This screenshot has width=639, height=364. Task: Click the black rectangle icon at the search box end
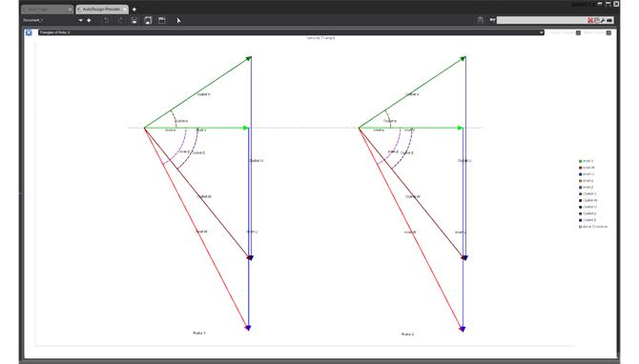coord(609,20)
